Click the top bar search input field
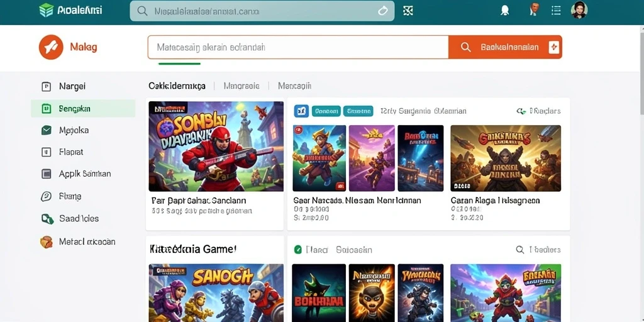This screenshot has height=322, width=644. click(262, 11)
